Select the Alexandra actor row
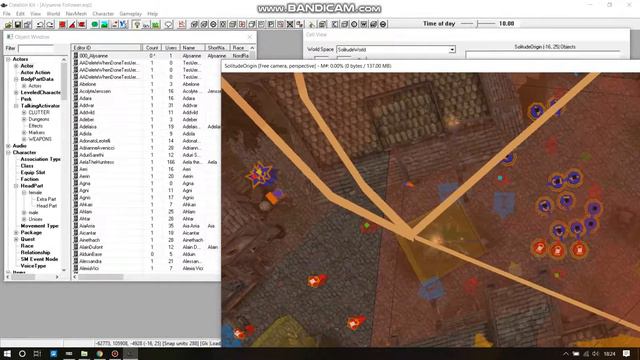This screenshot has width=640, height=360. coord(147,261)
